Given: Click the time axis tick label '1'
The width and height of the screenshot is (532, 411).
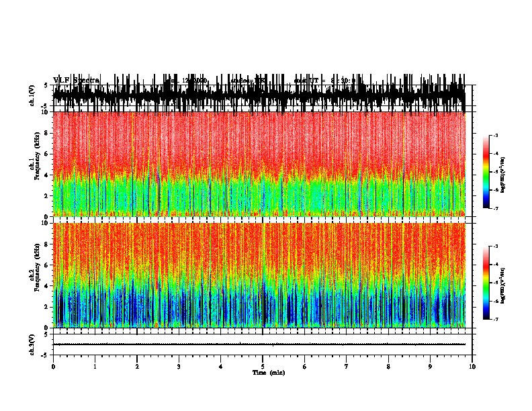Looking at the screenshot, I should tap(95, 367).
